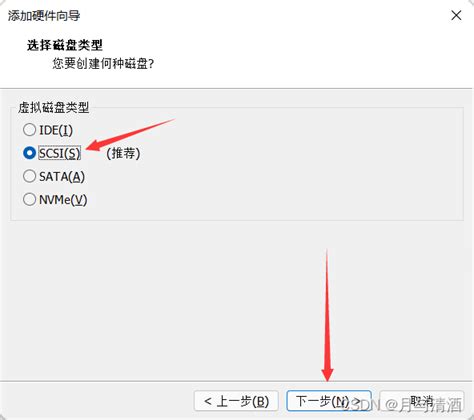
Task: Select the SCSI(S) radio button circle
Action: 29,153
